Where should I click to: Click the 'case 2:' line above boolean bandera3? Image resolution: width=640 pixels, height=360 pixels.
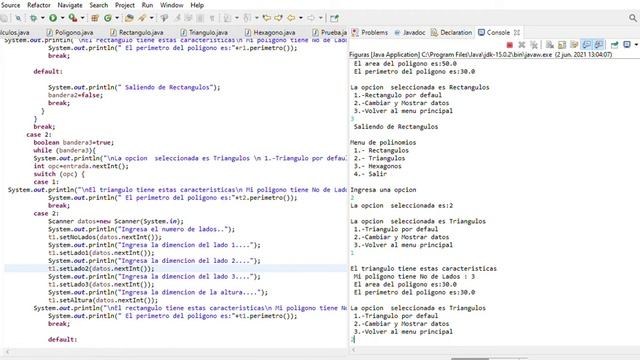(x=39, y=134)
